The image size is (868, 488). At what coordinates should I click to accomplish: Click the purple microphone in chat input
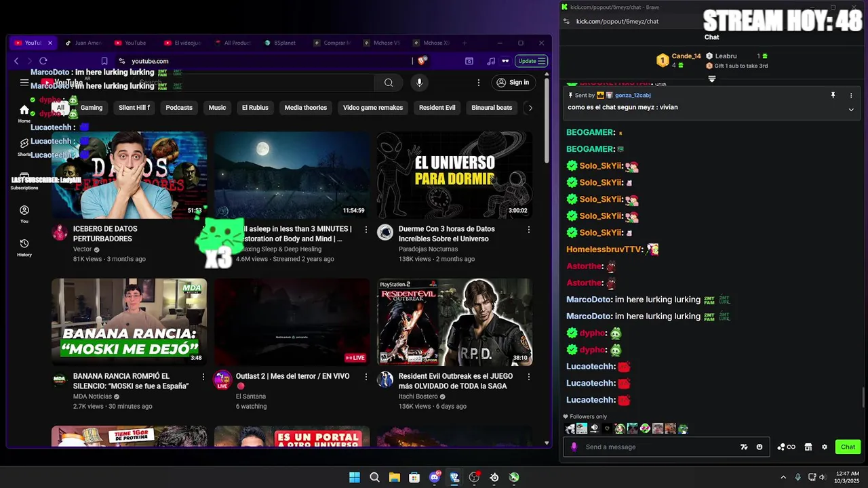[x=574, y=447]
